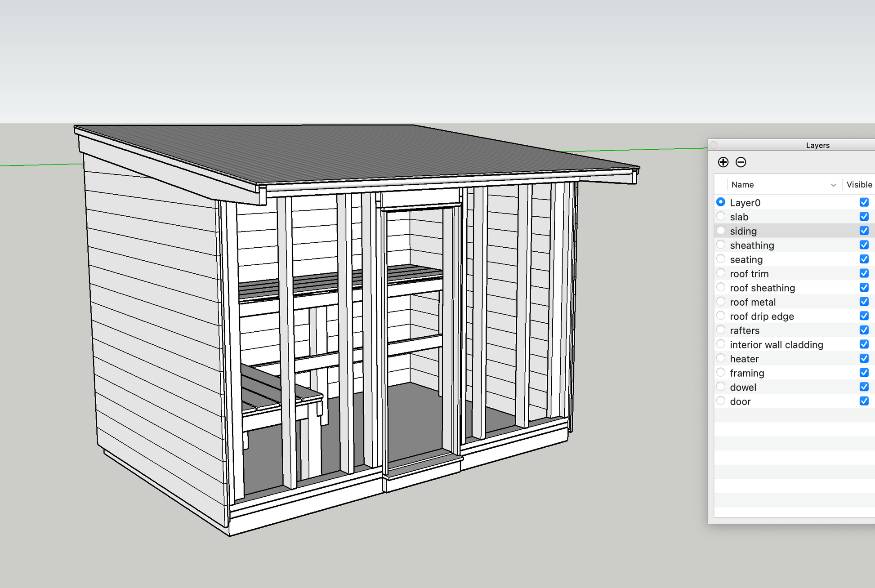Hide the siding layer

[x=864, y=231]
